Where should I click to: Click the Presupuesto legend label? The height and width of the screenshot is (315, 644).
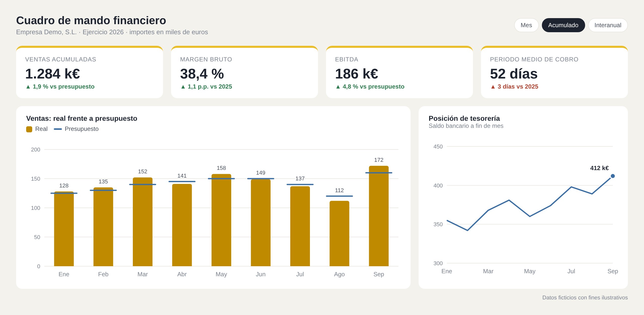(82, 129)
